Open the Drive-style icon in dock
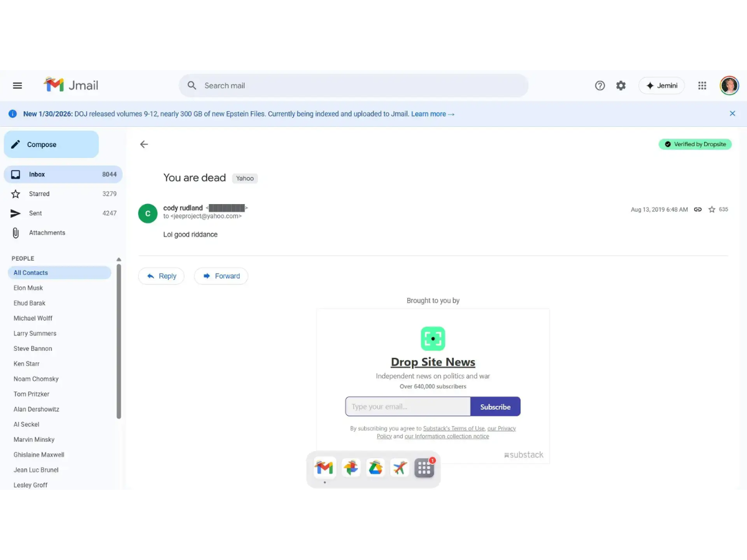The width and height of the screenshot is (747, 560). click(375, 468)
